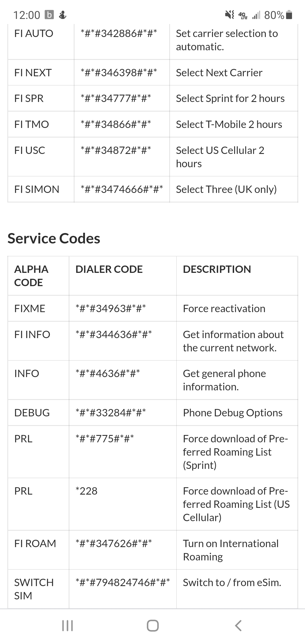Select the 'Force reactivation' description text
Screen dimensions: 305x644
point(224,308)
